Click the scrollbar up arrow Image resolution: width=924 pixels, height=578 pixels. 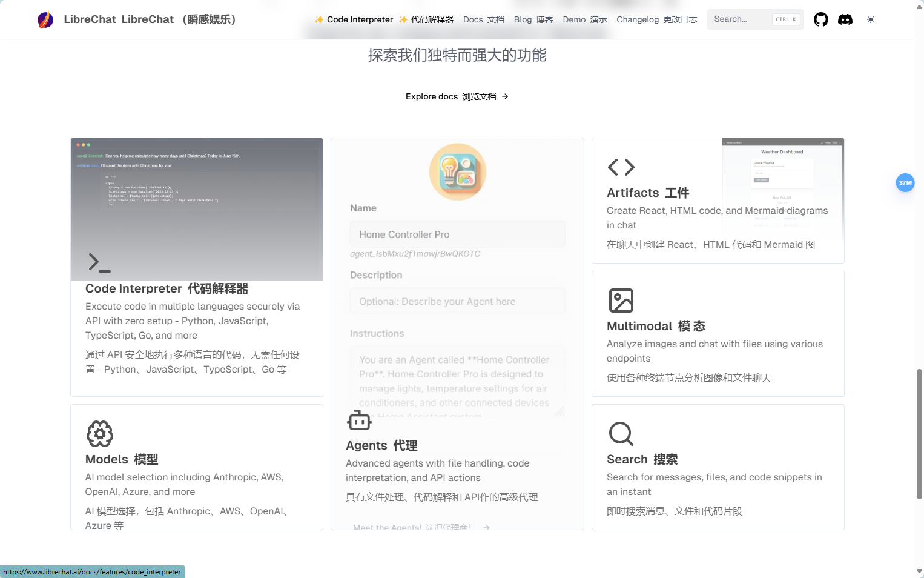919,7
